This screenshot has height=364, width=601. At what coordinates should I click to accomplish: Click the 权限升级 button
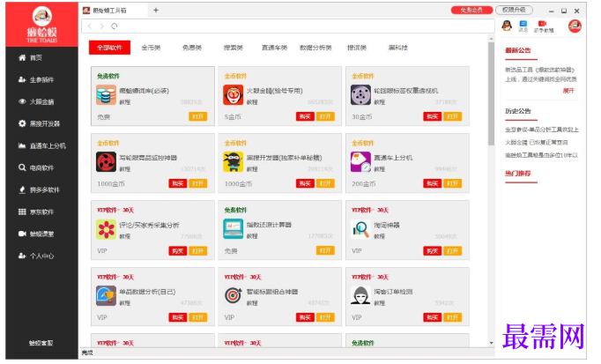pyautogui.click(x=514, y=10)
